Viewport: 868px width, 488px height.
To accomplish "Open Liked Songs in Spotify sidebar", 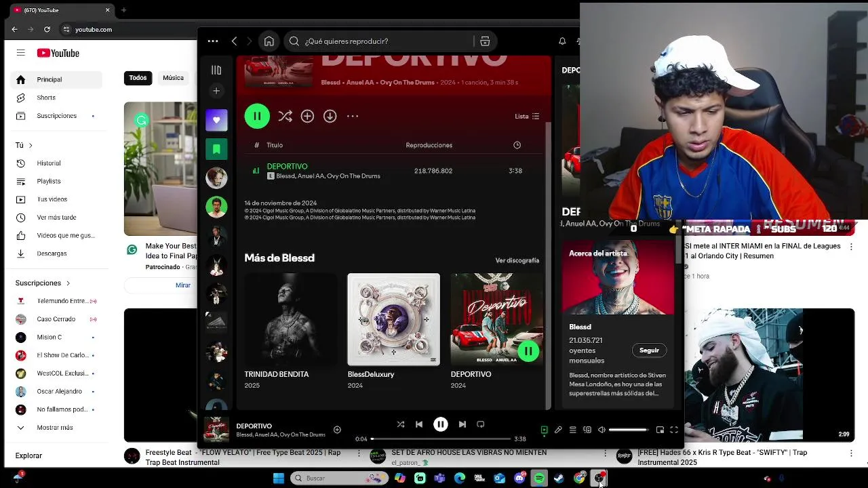I will 216,120.
